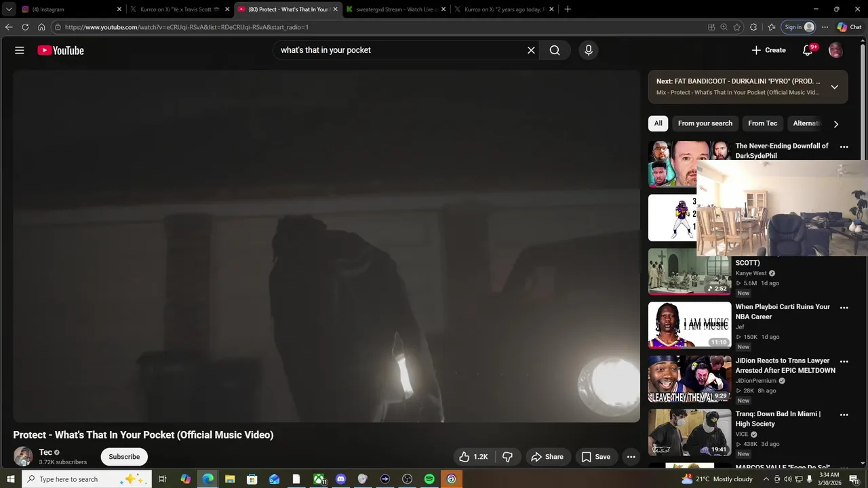Open options for Tranq Down Bad video

click(x=844, y=415)
